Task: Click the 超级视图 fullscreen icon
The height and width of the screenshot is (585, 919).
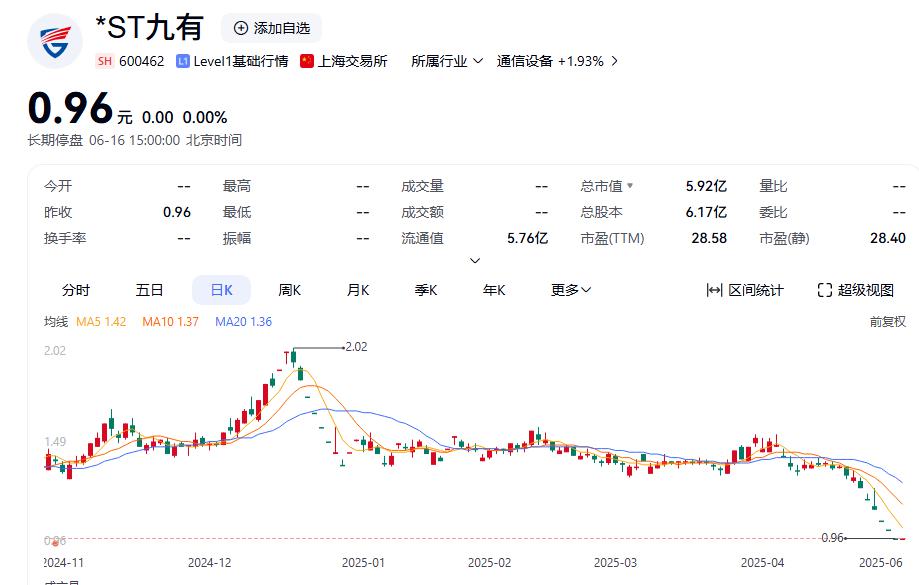Action: click(x=825, y=290)
